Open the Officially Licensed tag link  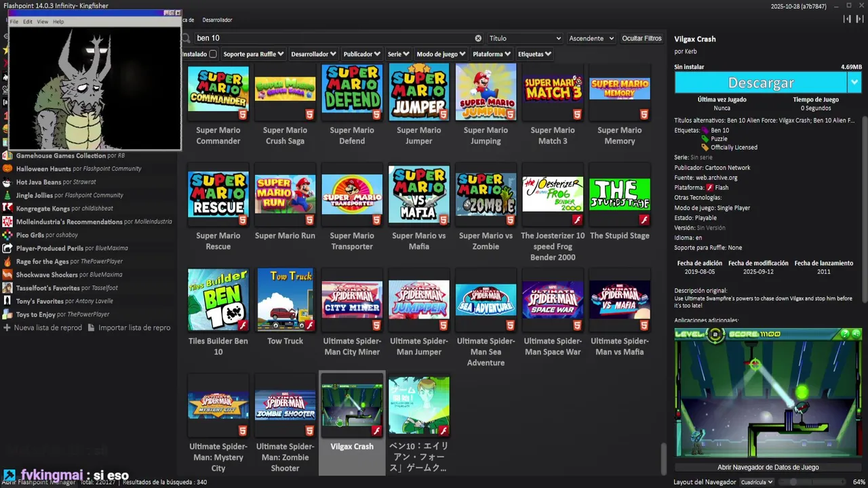(734, 147)
